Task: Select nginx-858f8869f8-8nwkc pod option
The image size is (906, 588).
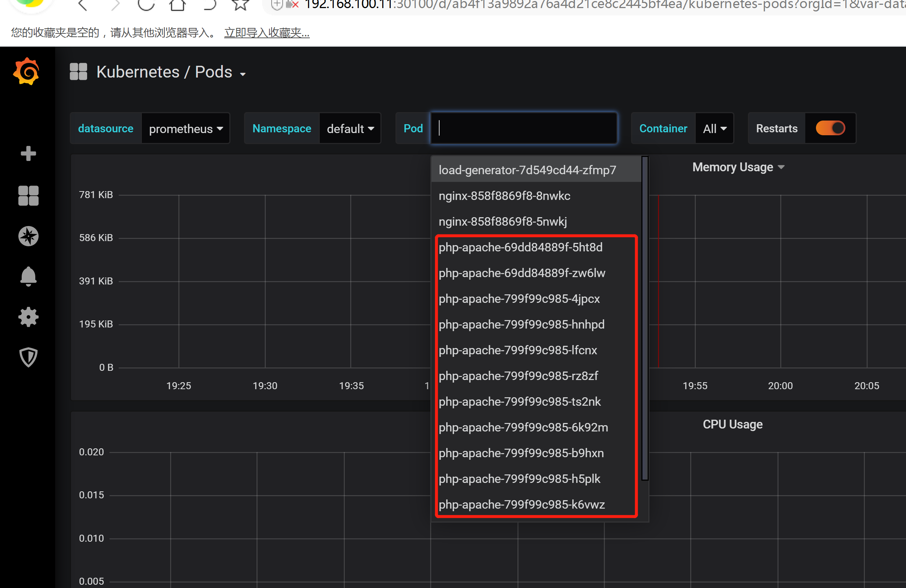Action: (x=536, y=196)
